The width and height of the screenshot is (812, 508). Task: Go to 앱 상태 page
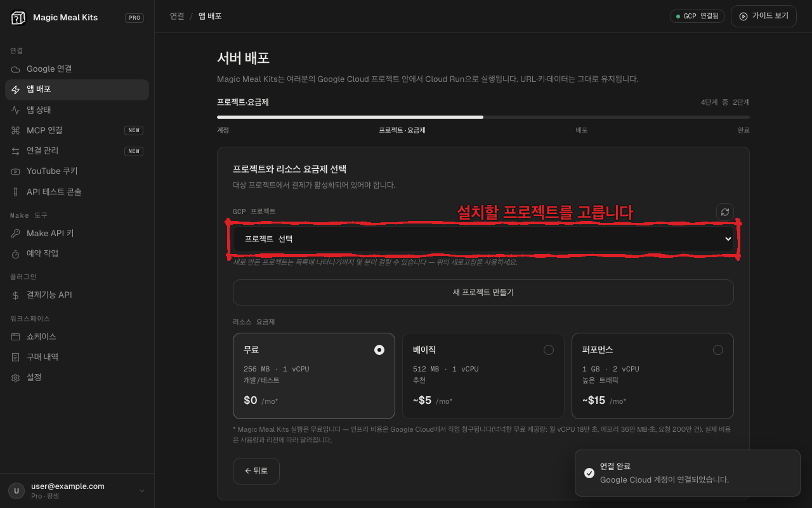(77, 110)
